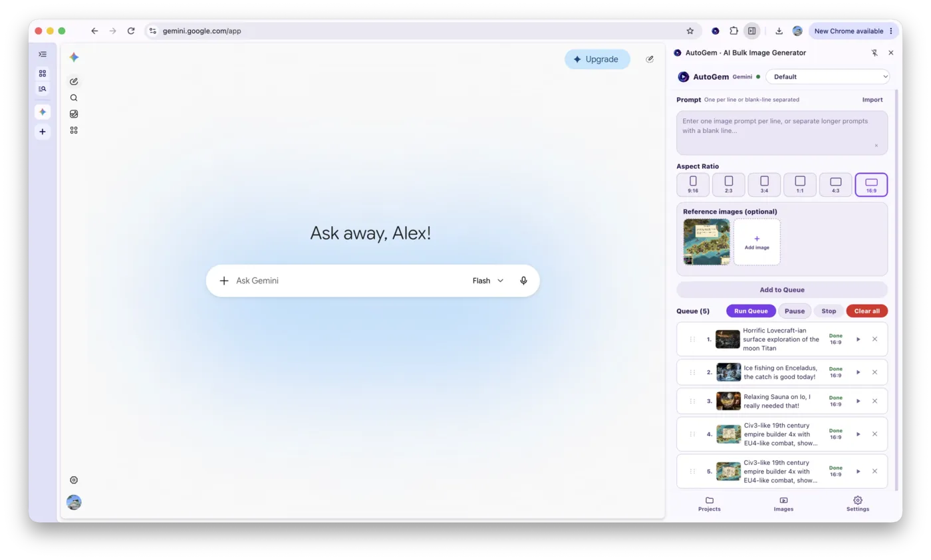Activate the microphone in Ask Gemini box
The width and height of the screenshot is (931, 560).
[x=523, y=281]
